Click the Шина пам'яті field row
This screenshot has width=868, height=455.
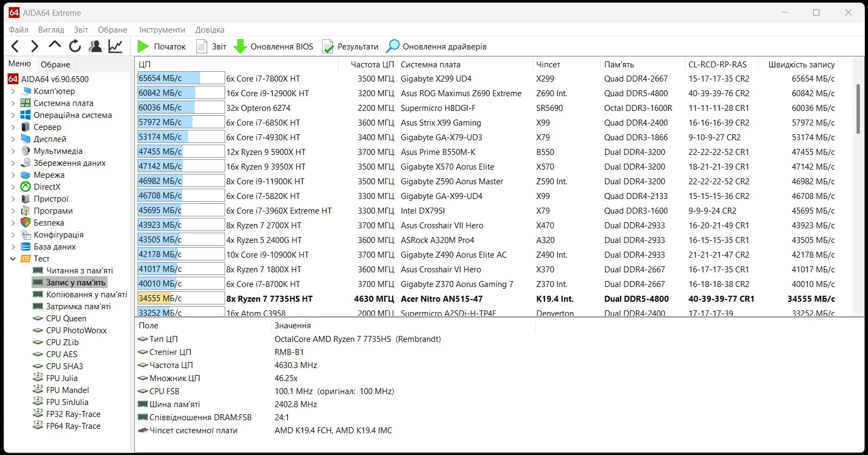point(334,404)
